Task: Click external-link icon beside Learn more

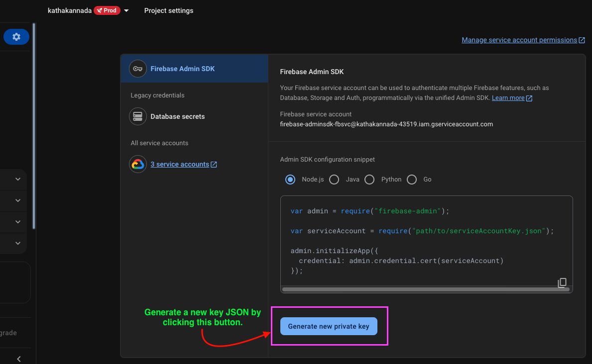Action: point(529,98)
